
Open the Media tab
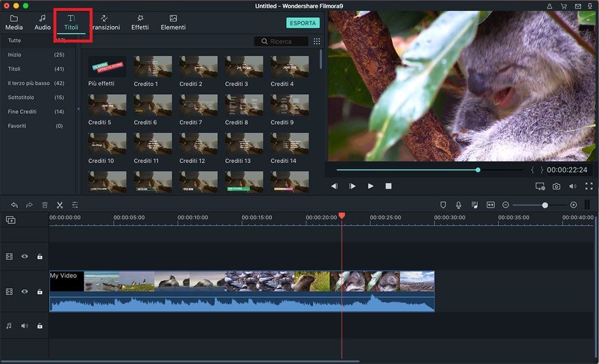coord(14,22)
